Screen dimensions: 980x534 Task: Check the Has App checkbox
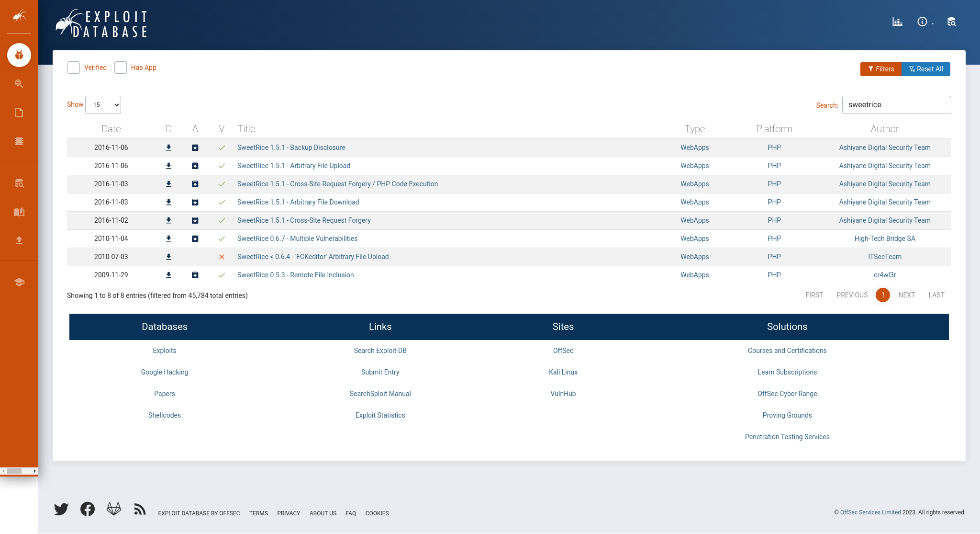coord(121,68)
